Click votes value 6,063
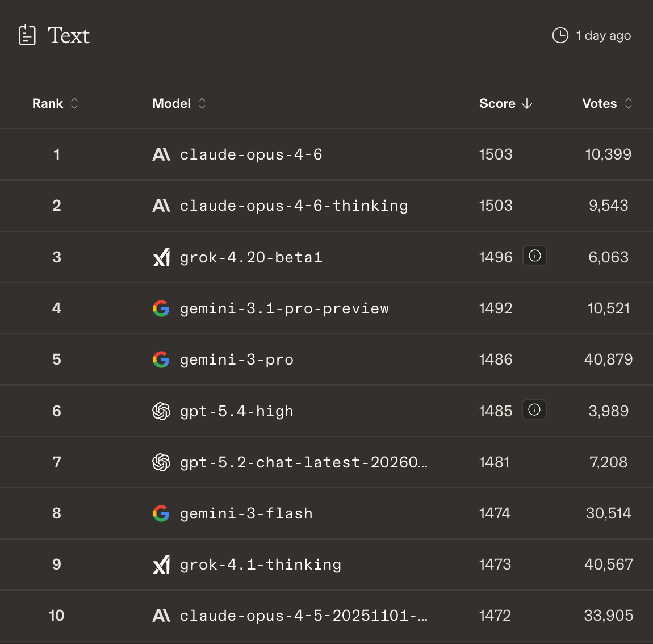 click(609, 257)
